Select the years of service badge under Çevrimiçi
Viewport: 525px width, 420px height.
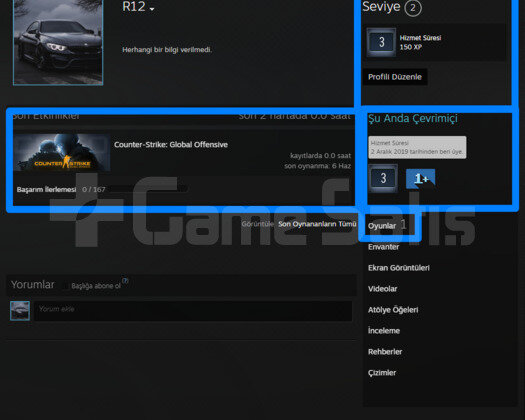[x=383, y=178]
